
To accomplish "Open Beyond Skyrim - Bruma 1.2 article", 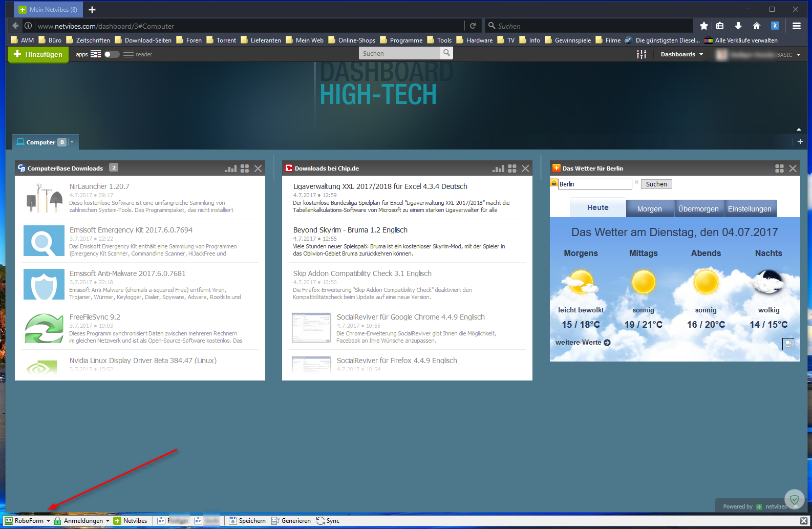I will point(350,230).
